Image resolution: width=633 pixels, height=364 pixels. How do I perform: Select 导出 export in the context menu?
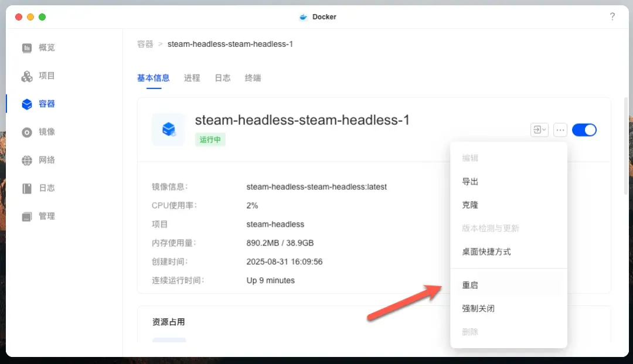470,182
